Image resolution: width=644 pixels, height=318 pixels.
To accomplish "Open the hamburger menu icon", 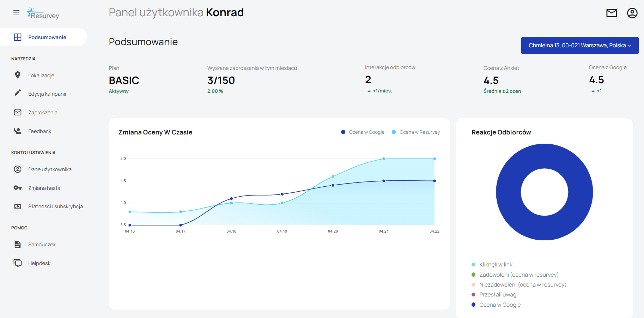I will pos(16,13).
